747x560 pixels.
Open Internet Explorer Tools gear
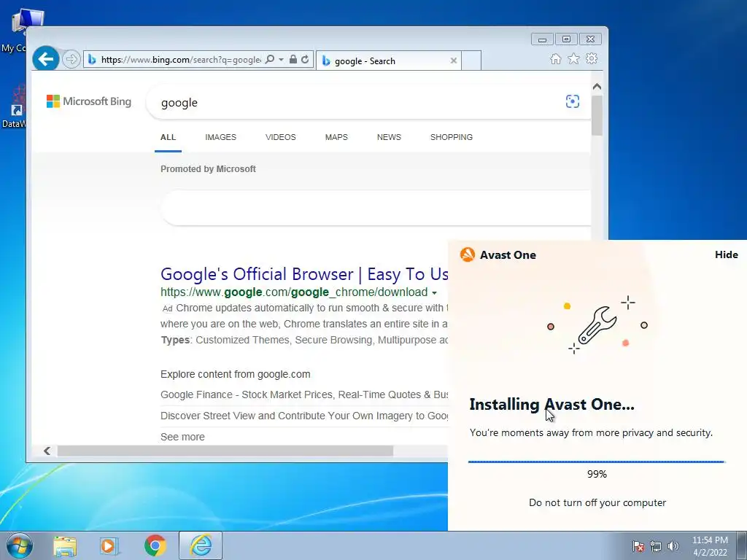(592, 58)
